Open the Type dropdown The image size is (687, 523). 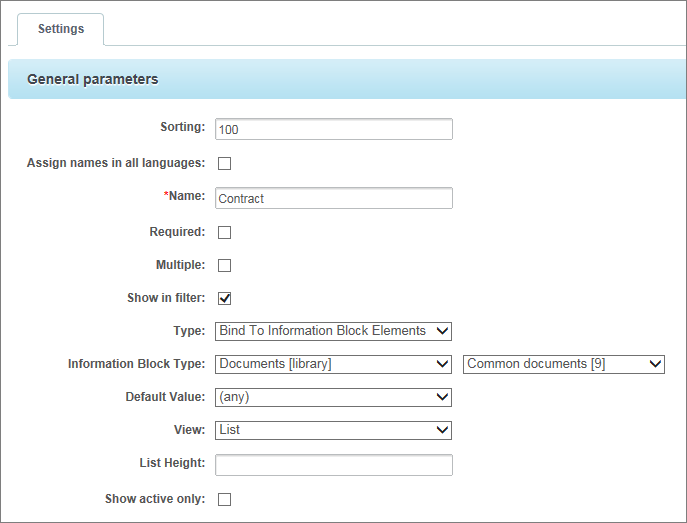[333, 331]
